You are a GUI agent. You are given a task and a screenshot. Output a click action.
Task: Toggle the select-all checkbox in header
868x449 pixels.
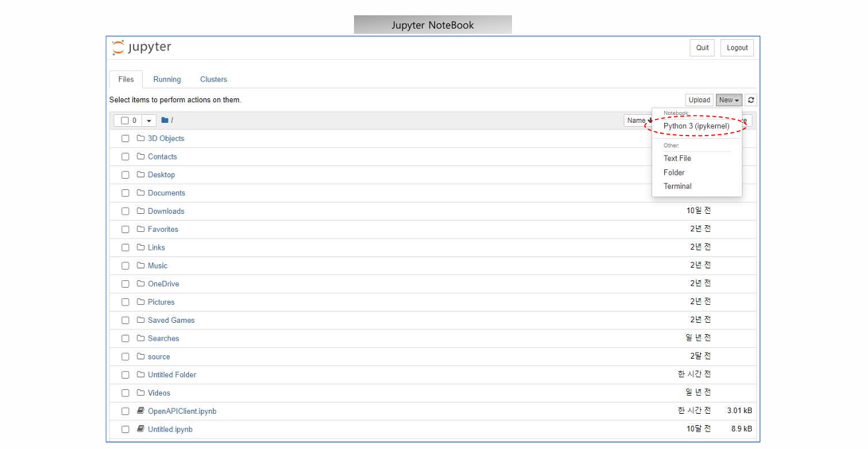tap(125, 120)
